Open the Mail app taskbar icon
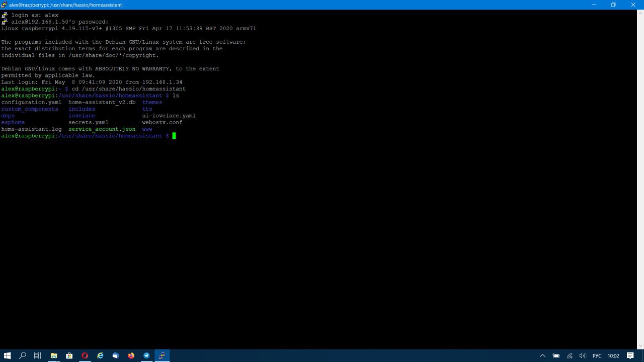 click(115, 355)
